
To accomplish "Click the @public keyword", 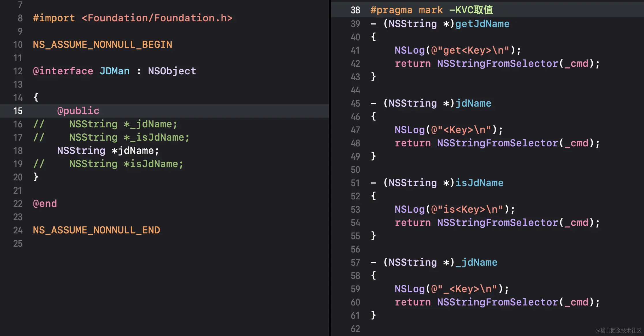I will click(78, 111).
